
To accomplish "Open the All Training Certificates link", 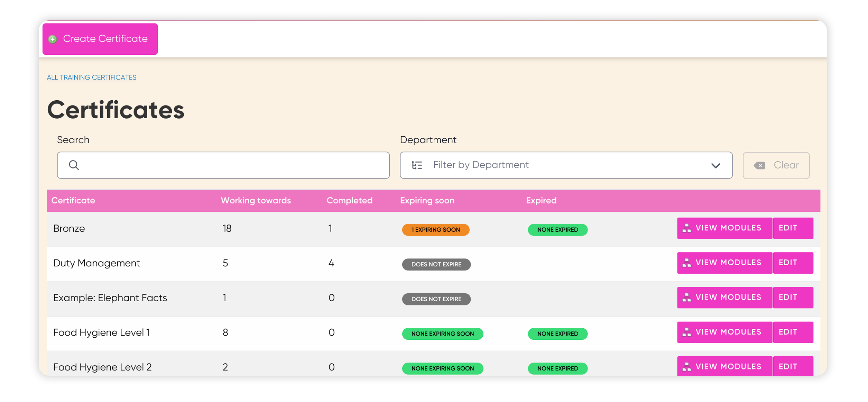I will pos(92,77).
